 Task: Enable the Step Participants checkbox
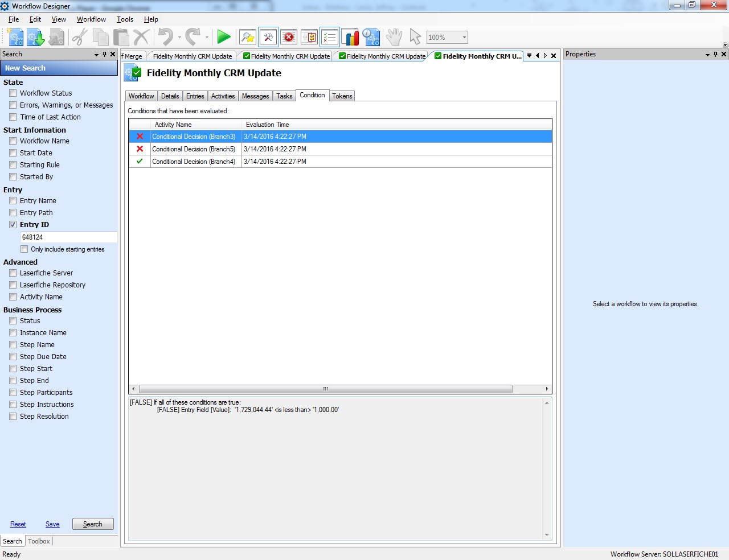[x=13, y=393]
